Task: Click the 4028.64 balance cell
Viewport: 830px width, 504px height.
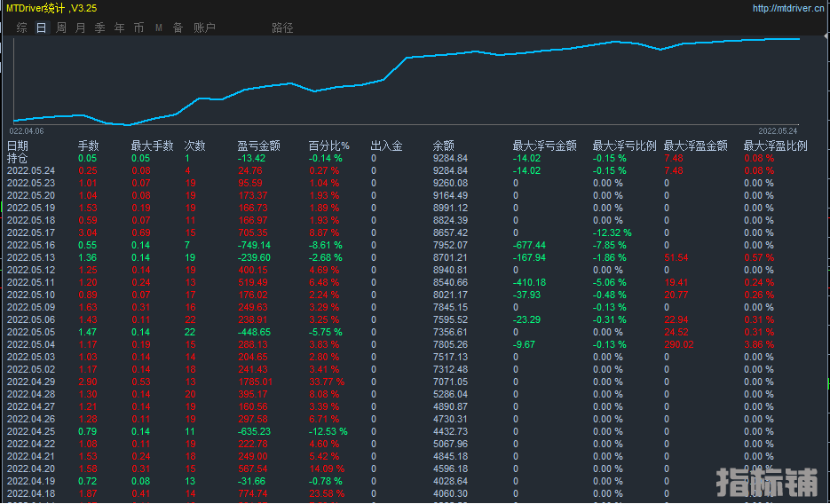Action: (x=450, y=481)
